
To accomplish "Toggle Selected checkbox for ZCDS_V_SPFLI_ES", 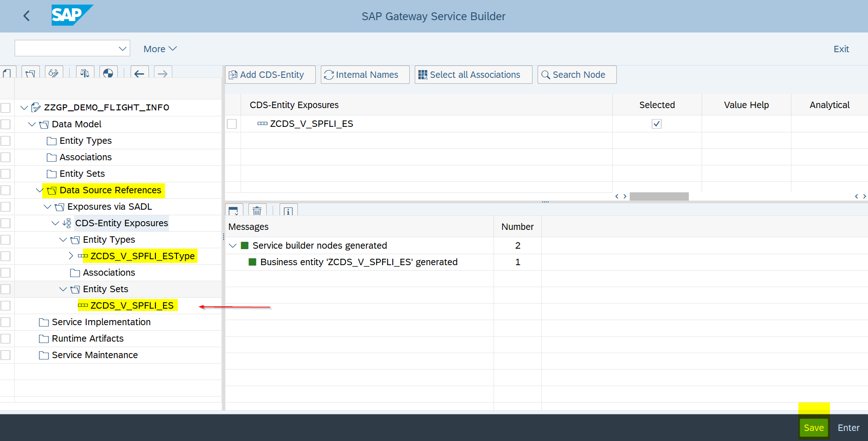I will pyautogui.click(x=656, y=124).
